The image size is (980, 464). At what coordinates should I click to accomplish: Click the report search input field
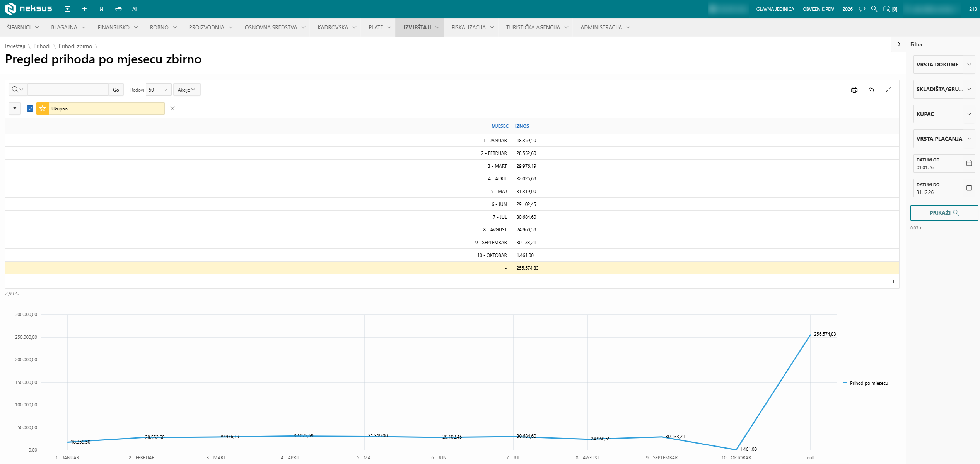68,90
